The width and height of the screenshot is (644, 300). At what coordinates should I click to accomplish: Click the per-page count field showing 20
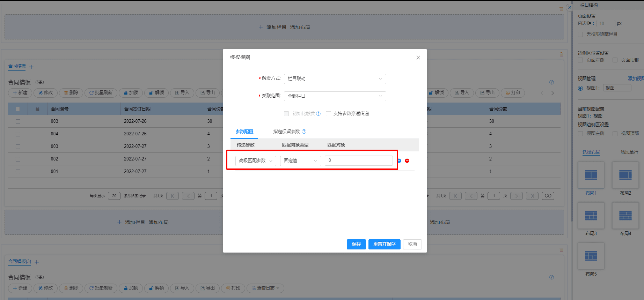click(114, 196)
